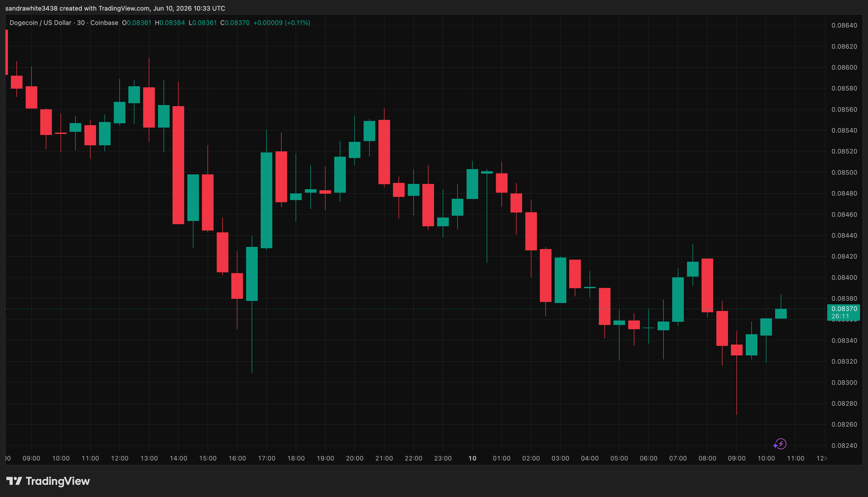
Task: Click the 11:00 time axis label
Action: click(x=796, y=458)
